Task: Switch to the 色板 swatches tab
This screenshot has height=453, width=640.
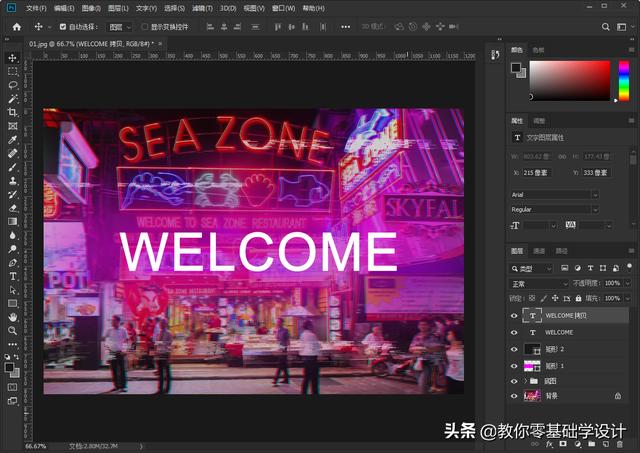Action: 538,50
